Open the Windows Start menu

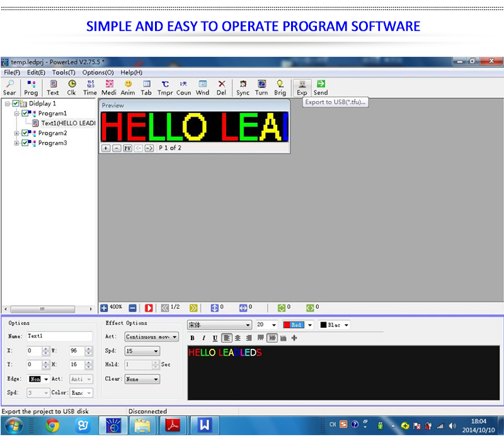tap(13, 426)
